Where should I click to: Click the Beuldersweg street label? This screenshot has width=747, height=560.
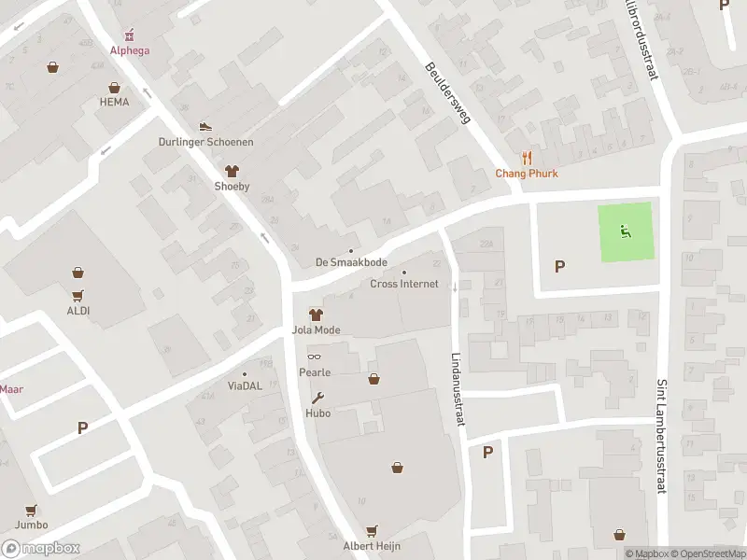point(448,92)
